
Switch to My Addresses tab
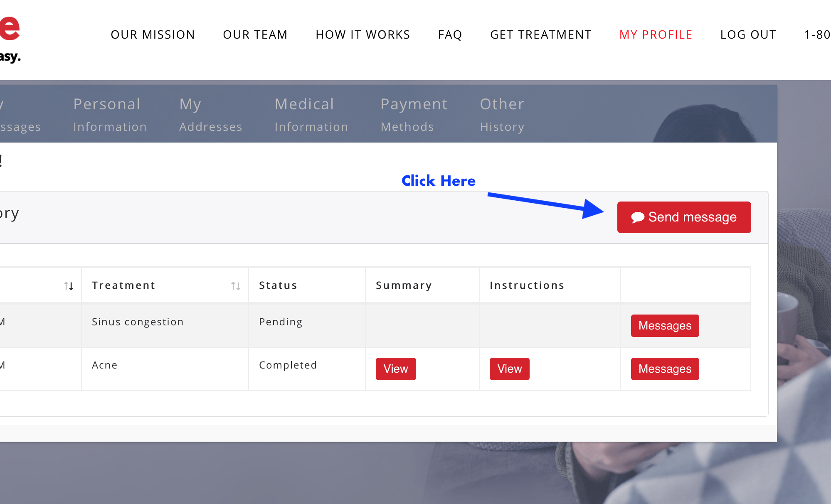click(210, 115)
